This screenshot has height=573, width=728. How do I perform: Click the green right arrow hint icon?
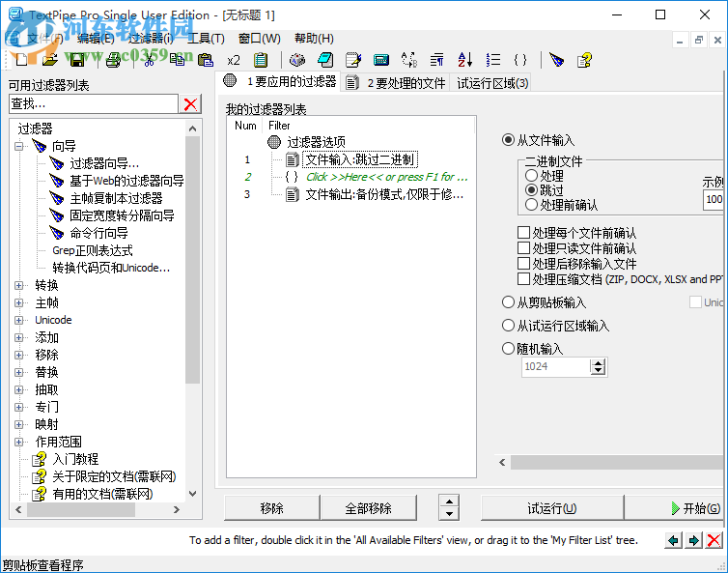pyautogui.click(x=693, y=540)
